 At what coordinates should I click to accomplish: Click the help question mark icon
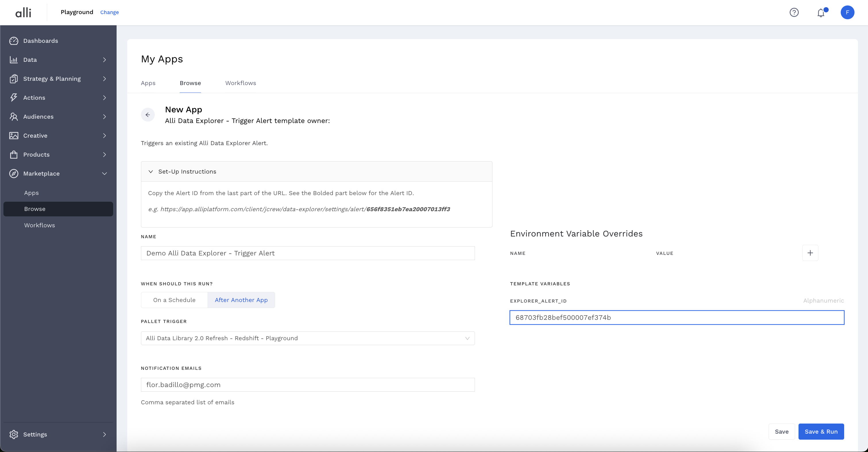coord(794,12)
